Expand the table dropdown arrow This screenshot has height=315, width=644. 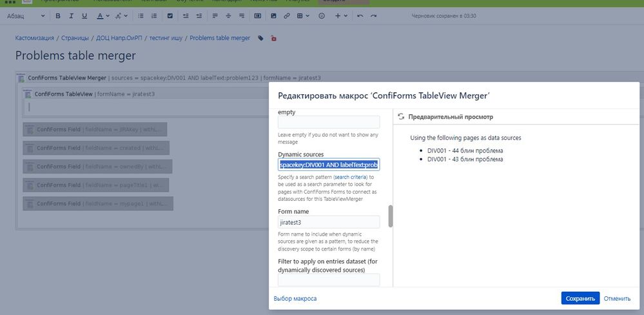[307, 16]
